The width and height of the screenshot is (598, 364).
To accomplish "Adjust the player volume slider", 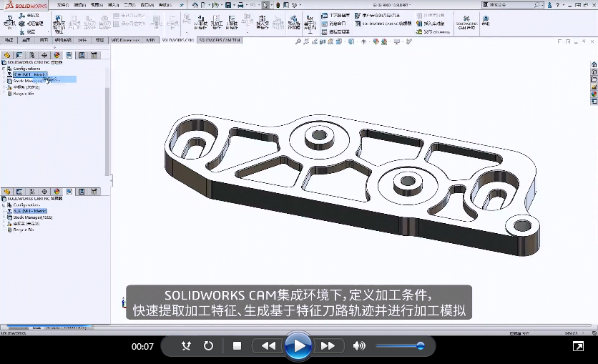I will [x=400, y=346].
